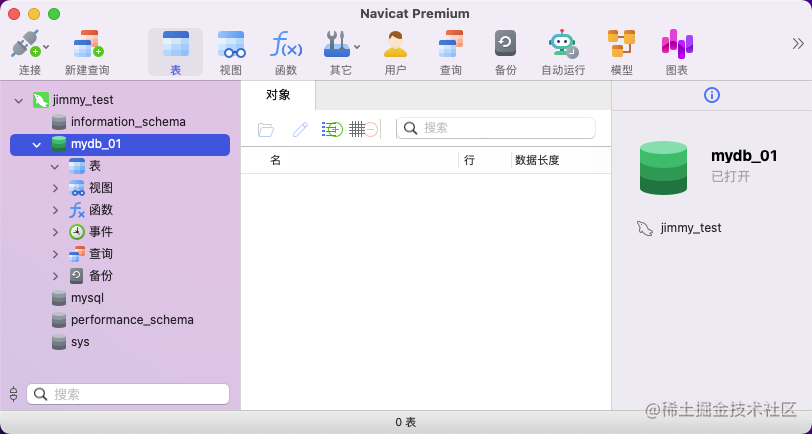The image size is (812, 434).
Task: Focus the sidebar search (搜索) field
Action: (128, 394)
